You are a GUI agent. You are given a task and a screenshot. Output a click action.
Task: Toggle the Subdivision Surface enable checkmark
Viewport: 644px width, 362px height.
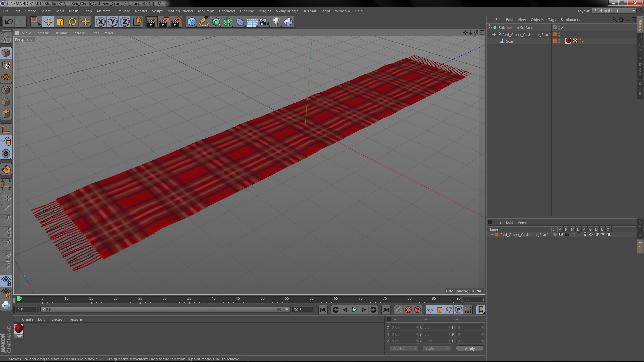562,28
